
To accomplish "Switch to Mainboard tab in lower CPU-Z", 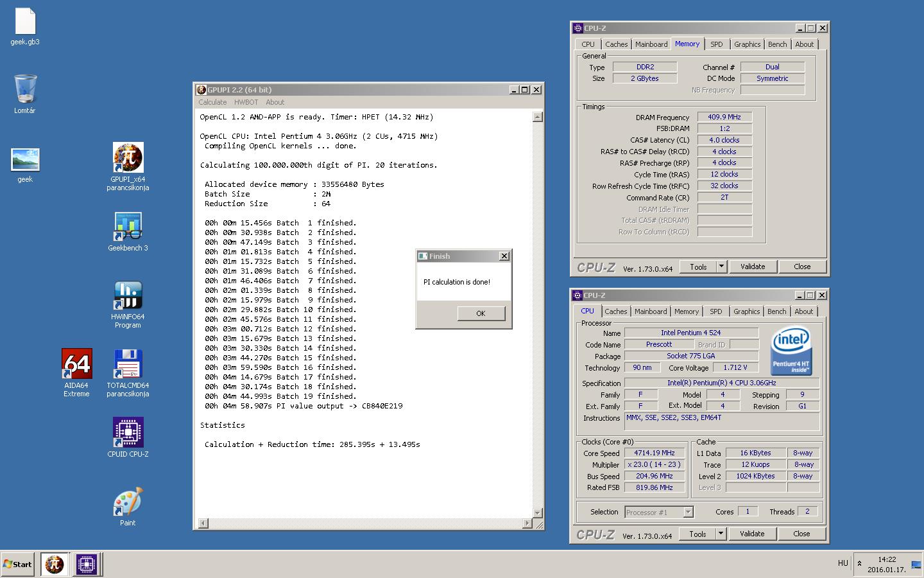I will (x=651, y=311).
